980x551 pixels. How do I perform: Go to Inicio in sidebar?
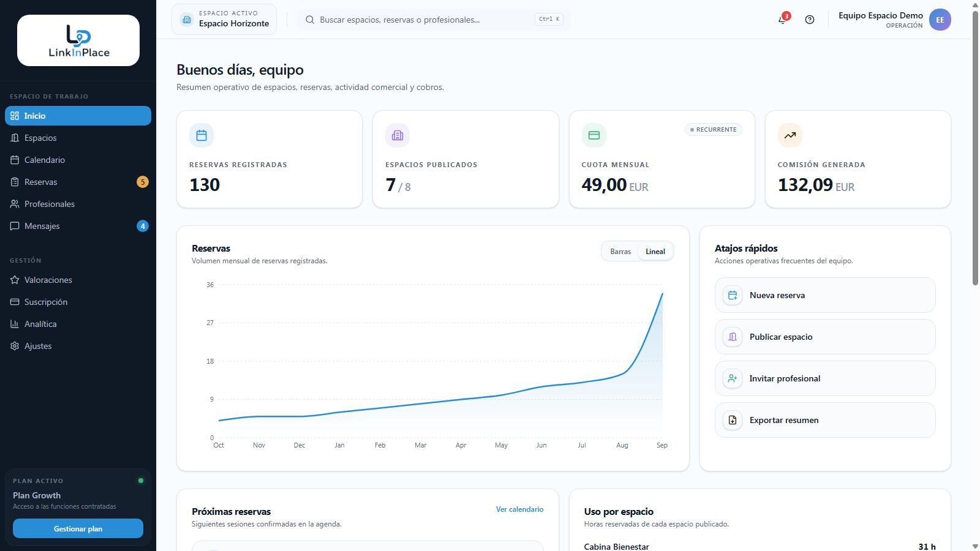click(x=78, y=116)
